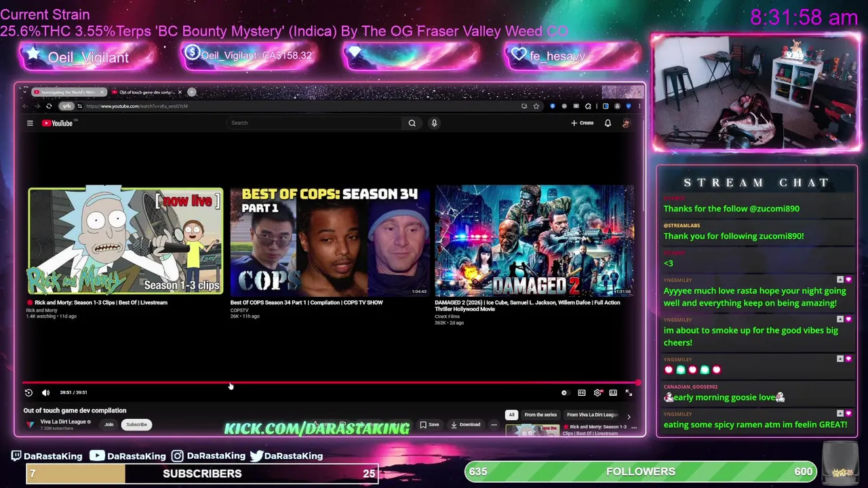Select the 'From the series' filter chip
This screenshot has width=868, height=488.
pyautogui.click(x=540, y=415)
